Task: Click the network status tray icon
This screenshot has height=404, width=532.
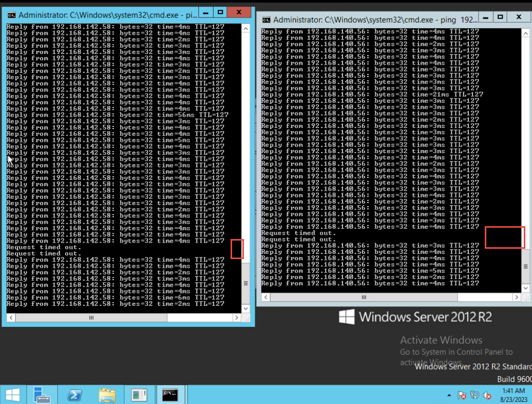Action: [474, 395]
